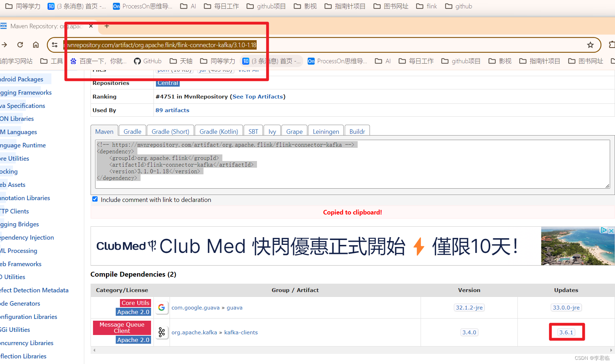Viewport: 615px width, 364px height.
Task: Open the 工具 bookmark folder
Action: coord(52,61)
